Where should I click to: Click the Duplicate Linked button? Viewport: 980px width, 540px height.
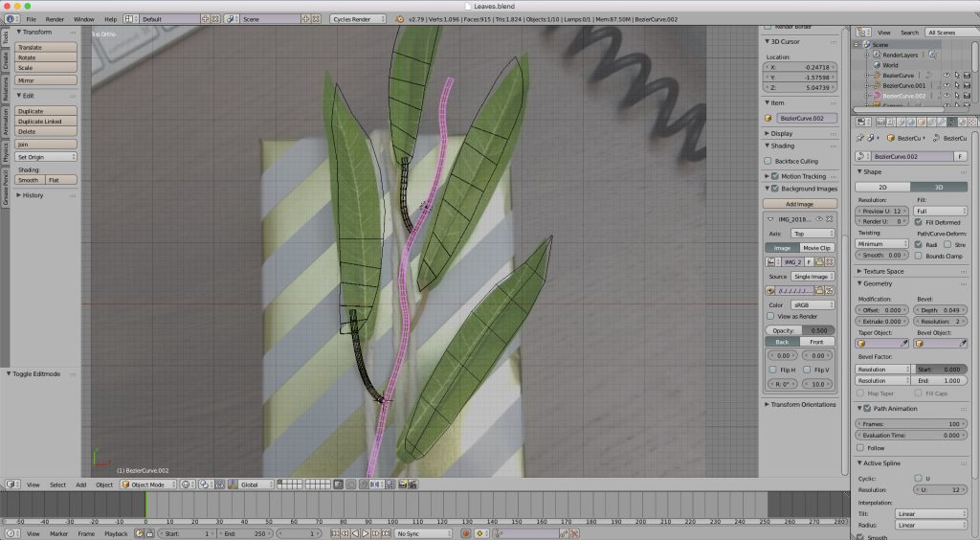(46, 122)
